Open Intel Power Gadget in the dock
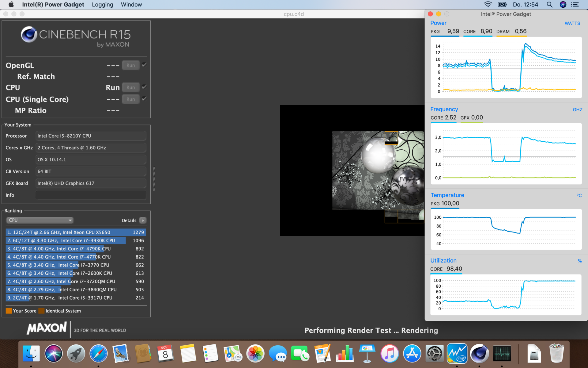 [x=457, y=354]
